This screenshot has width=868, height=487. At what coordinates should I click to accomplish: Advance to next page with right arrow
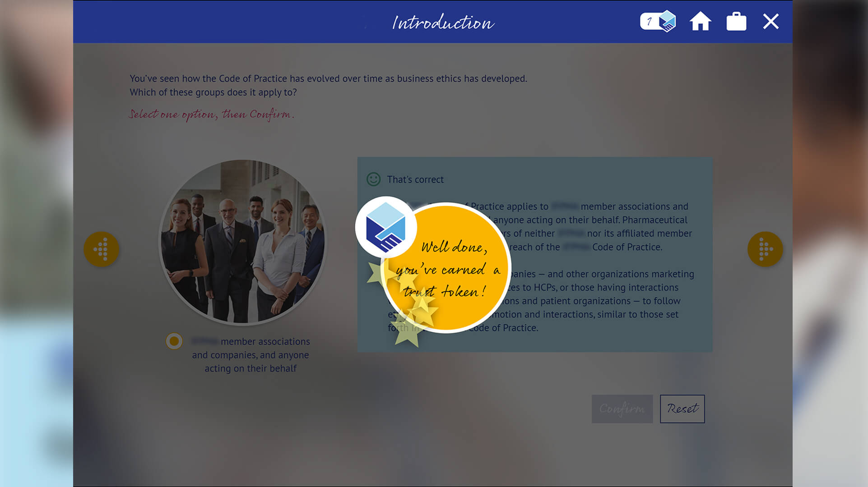coord(765,249)
